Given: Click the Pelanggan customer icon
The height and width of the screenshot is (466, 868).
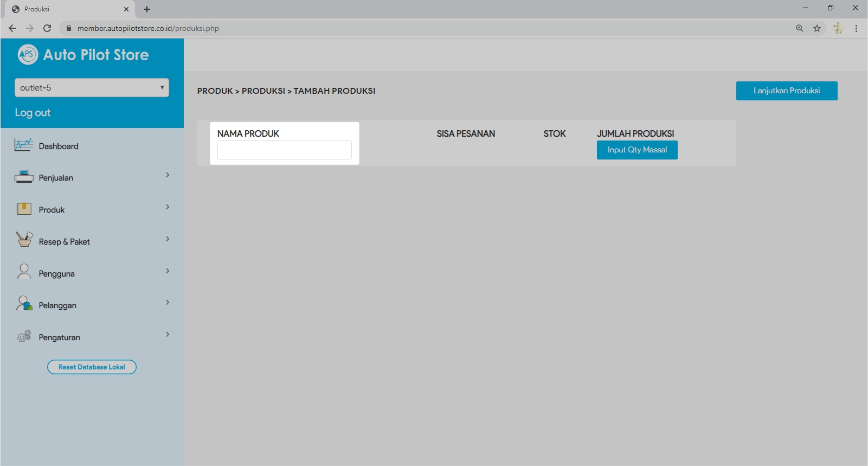Looking at the screenshot, I should click(x=24, y=303).
